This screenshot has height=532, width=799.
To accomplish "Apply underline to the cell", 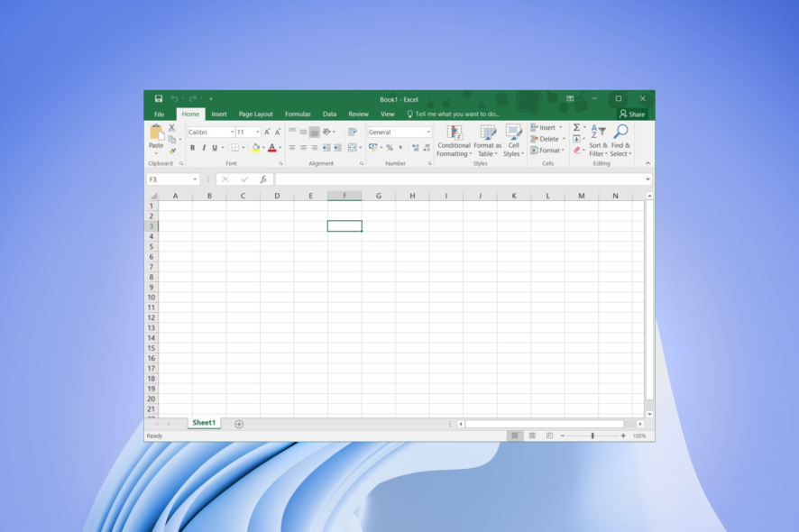I will (214, 148).
